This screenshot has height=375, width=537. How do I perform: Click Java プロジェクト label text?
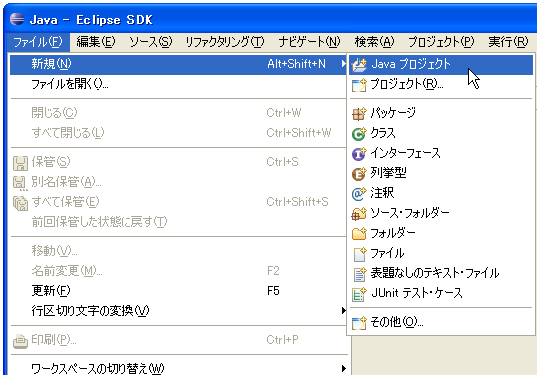point(411,64)
